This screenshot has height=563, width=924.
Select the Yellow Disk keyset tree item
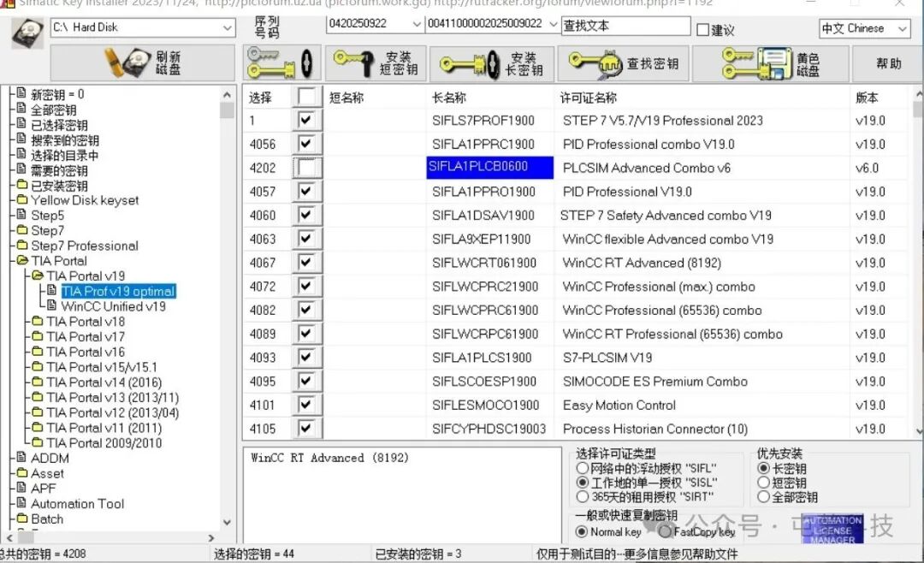[84, 200]
